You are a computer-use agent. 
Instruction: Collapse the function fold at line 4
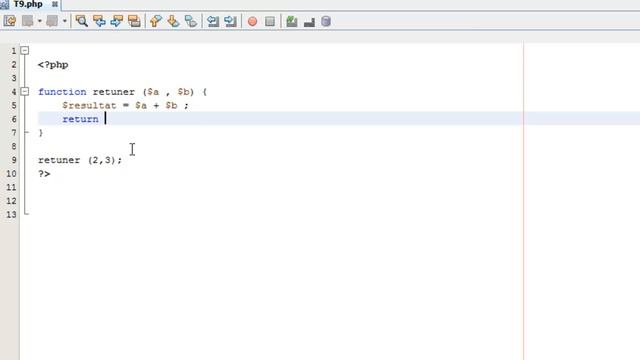point(25,91)
